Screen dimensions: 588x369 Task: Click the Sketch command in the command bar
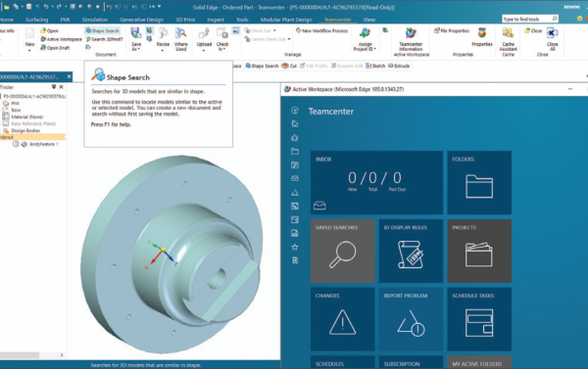pyautogui.click(x=375, y=66)
